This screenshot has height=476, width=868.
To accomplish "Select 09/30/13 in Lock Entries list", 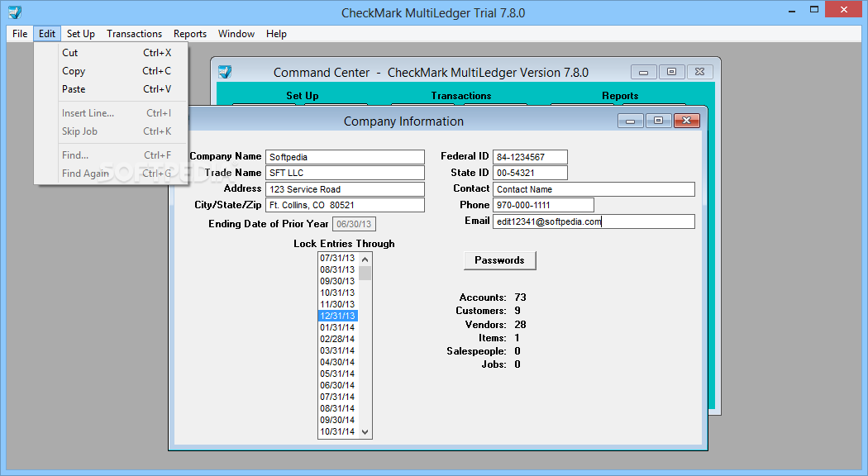I will [337, 281].
